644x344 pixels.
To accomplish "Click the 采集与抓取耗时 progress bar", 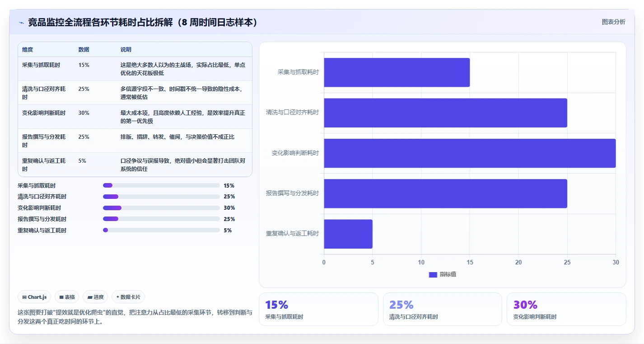I will point(161,185).
